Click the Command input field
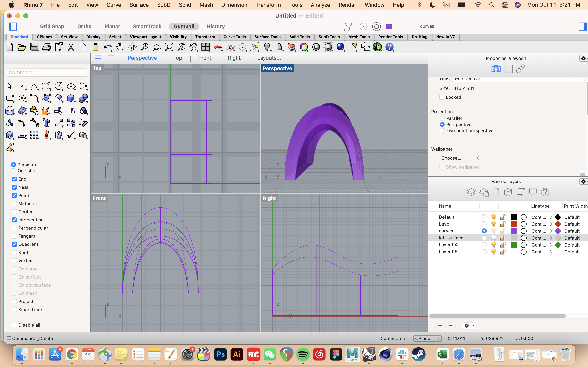 47,72
